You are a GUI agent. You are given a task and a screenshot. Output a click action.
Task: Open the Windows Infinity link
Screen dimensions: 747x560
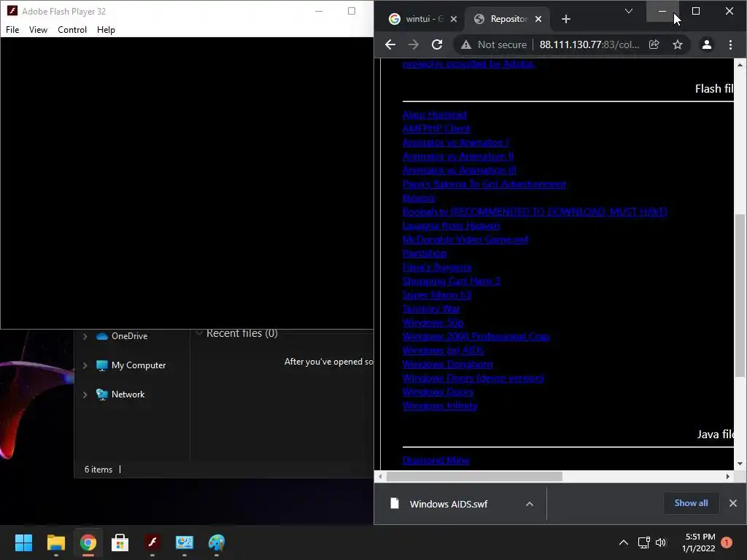pyautogui.click(x=440, y=405)
